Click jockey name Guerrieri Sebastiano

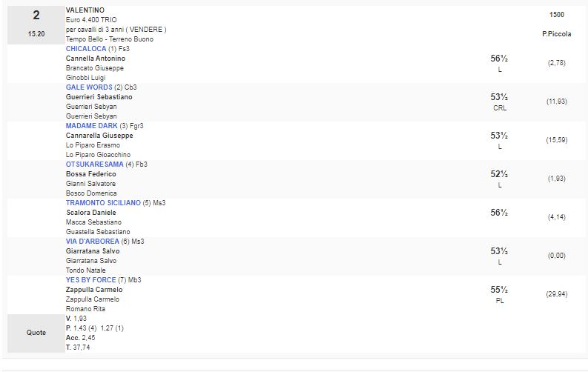click(99, 97)
